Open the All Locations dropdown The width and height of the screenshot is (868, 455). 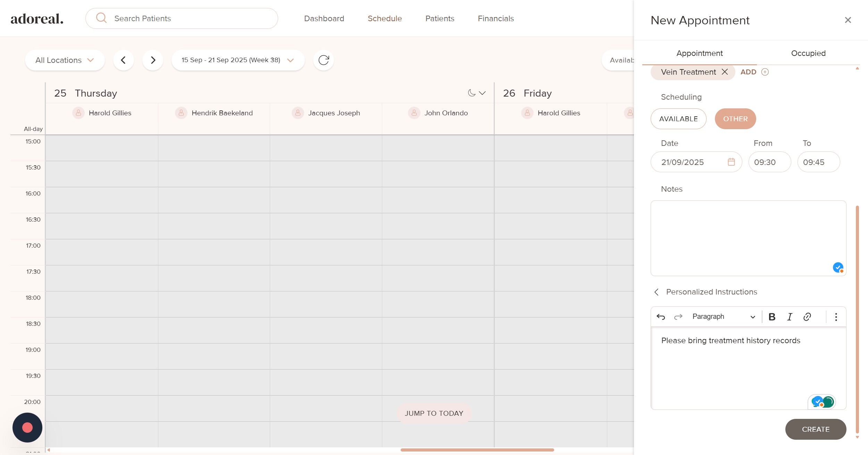[65, 60]
